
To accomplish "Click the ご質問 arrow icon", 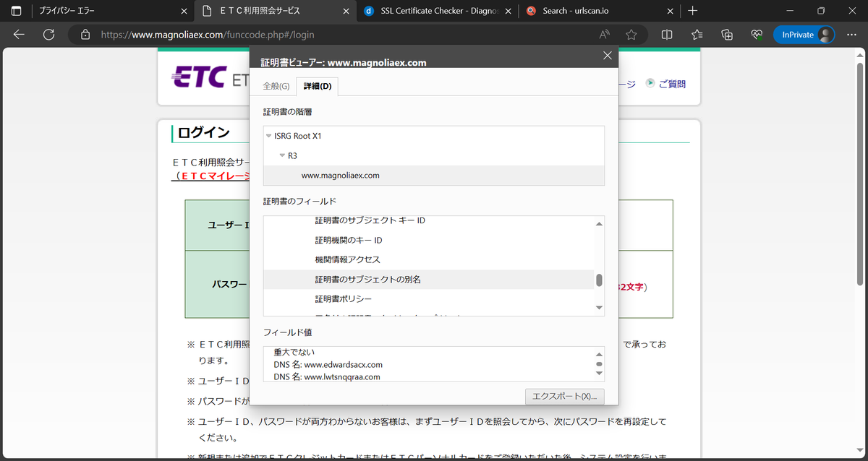I will pos(650,83).
